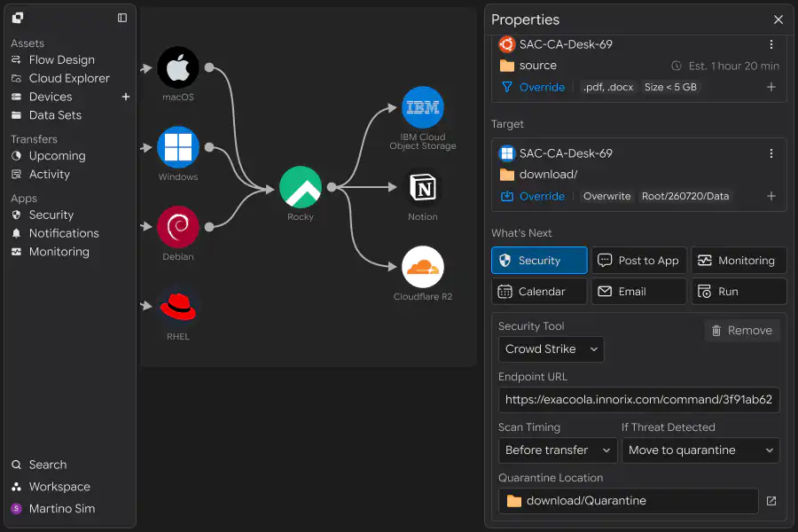Click the Endpoint URL input field

pyautogui.click(x=638, y=400)
